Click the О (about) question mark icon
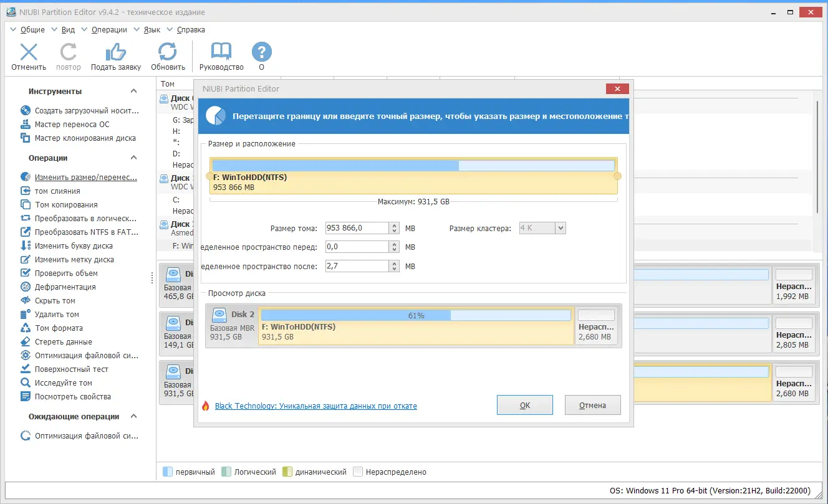This screenshot has width=828, height=504. point(261,52)
